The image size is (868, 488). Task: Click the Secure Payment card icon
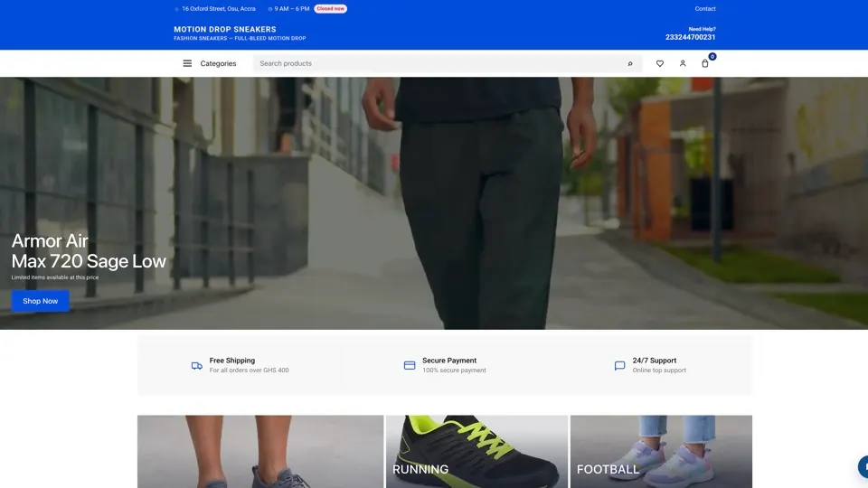point(410,365)
